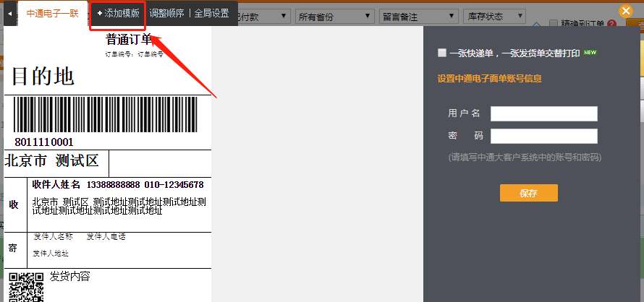Close the template overlay with orange X
The width and height of the screenshot is (644, 302).
tap(627, 11)
